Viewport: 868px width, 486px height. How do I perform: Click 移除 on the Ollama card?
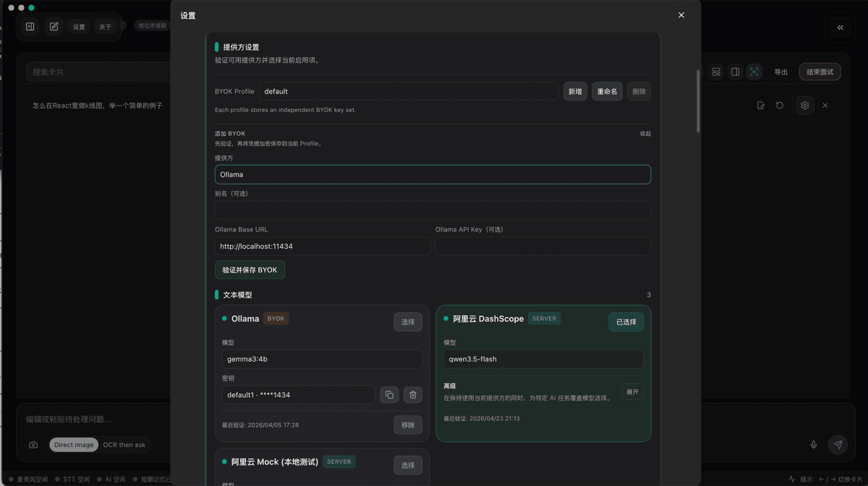pyautogui.click(x=408, y=425)
